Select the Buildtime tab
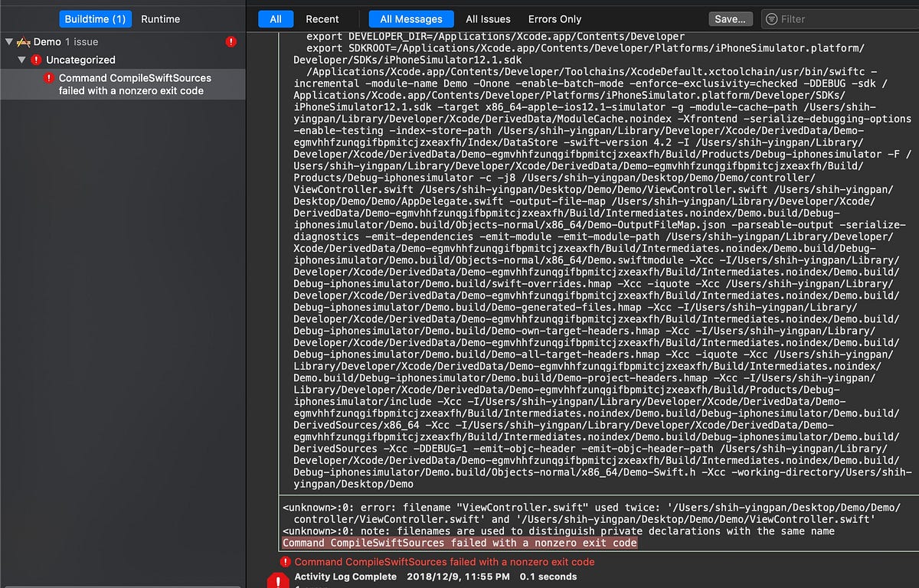This screenshot has width=919, height=588. coord(95,18)
